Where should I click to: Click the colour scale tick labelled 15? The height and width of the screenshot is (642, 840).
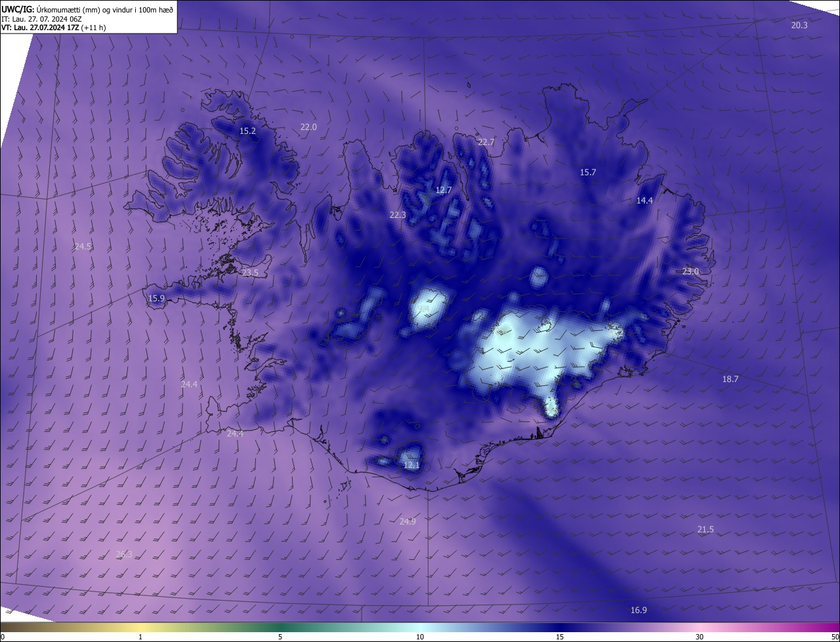(x=560, y=637)
